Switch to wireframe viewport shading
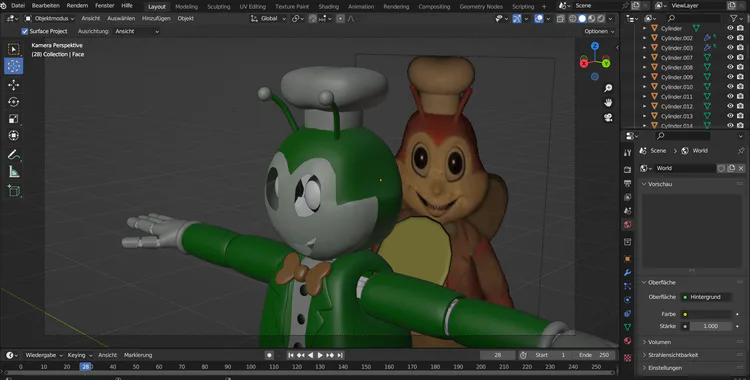The image size is (750, 380). click(573, 19)
